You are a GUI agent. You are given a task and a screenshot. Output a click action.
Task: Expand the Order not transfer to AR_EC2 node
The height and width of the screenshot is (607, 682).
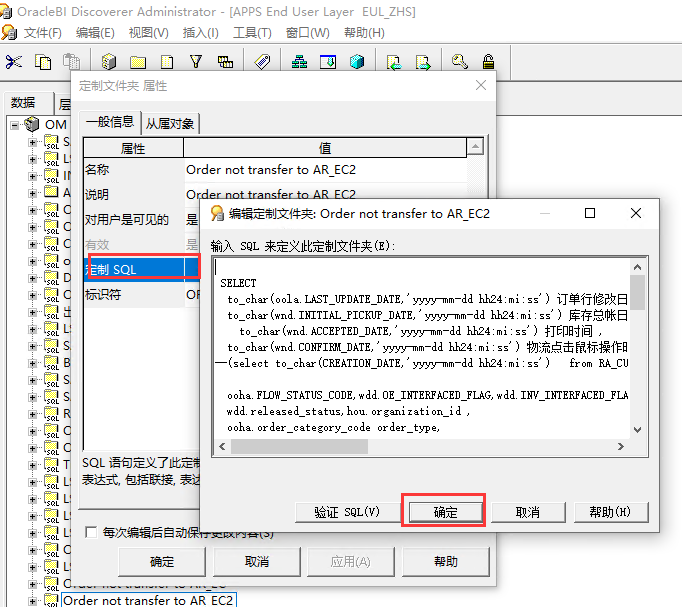pyautogui.click(x=33, y=601)
